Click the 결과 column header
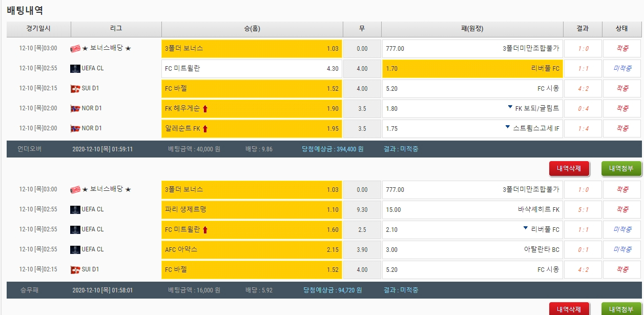The width and height of the screenshot is (644, 315). pyautogui.click(x=582, y=29)
